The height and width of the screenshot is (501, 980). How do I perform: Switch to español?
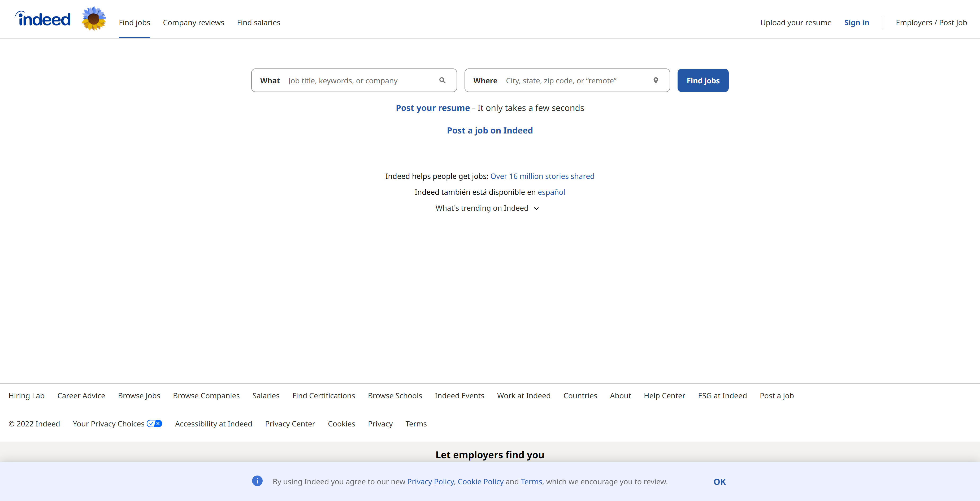pos(551,192)
